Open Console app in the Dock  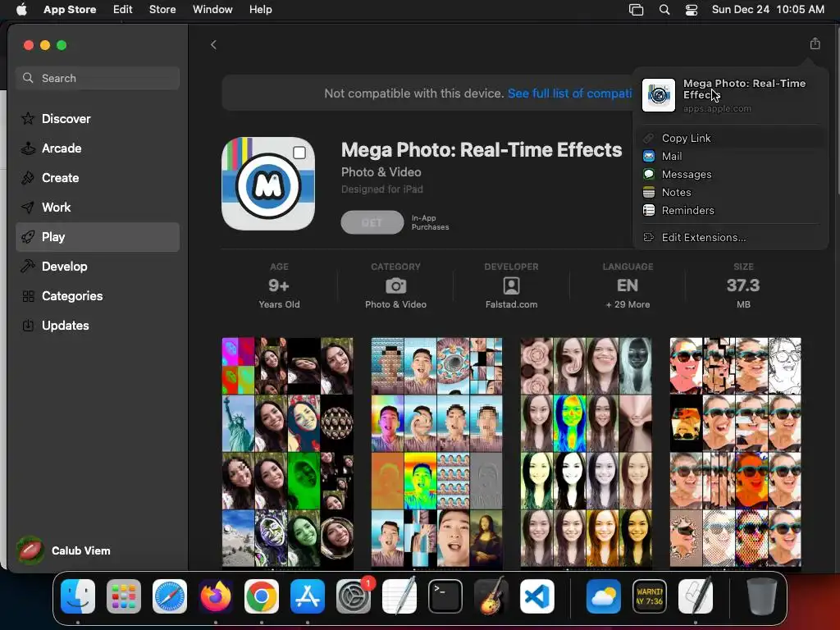(650, 596)
